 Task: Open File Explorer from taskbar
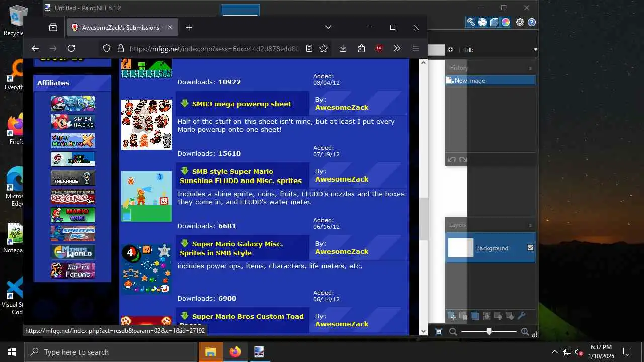point(211,352)
